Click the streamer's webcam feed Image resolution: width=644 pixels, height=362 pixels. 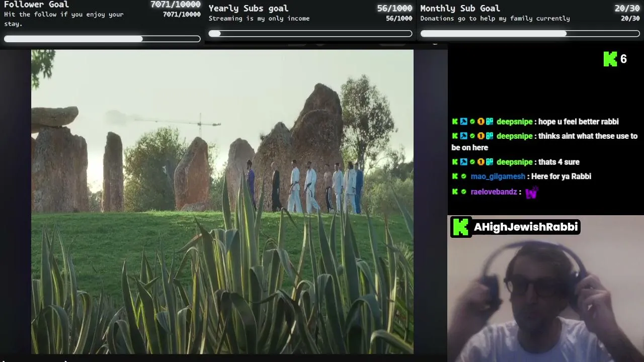pyautogui.click(x=546, y=289)
